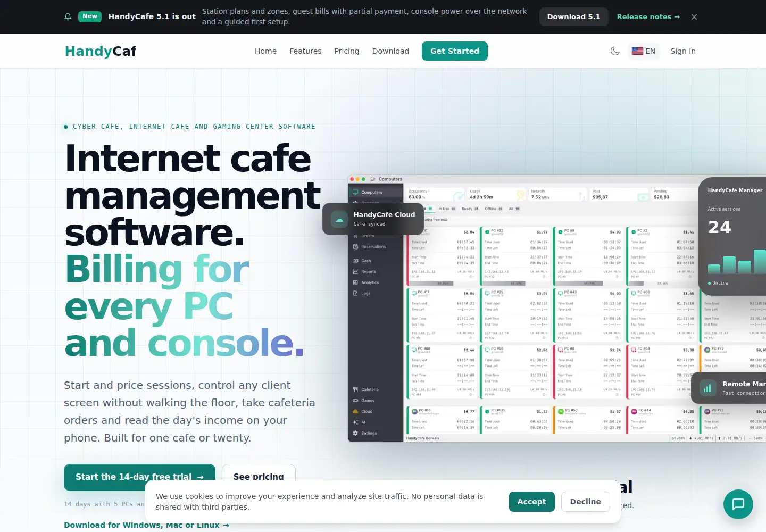Open the Features nav item
Viewport: 766px width, 532px height.
click(x=305, y=51)
